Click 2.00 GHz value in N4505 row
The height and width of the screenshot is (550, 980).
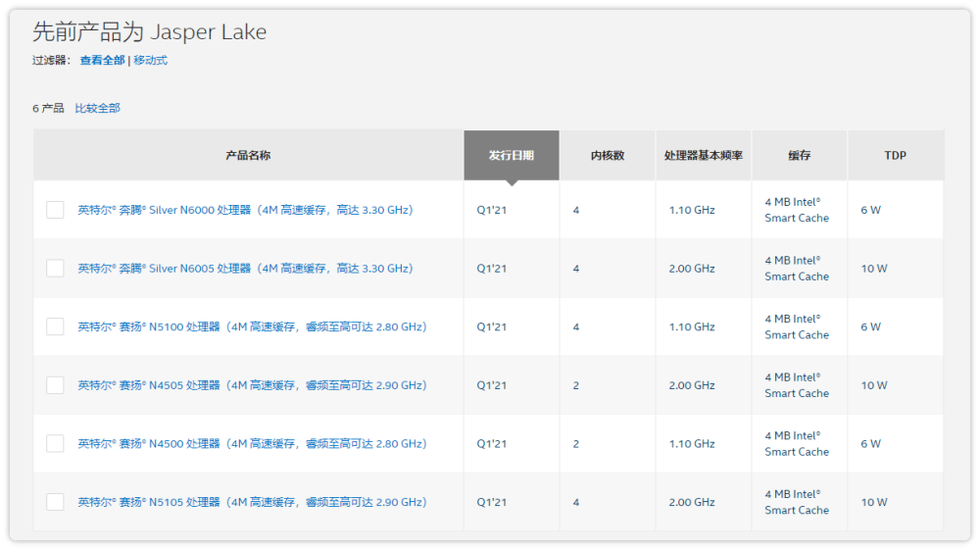692,385
